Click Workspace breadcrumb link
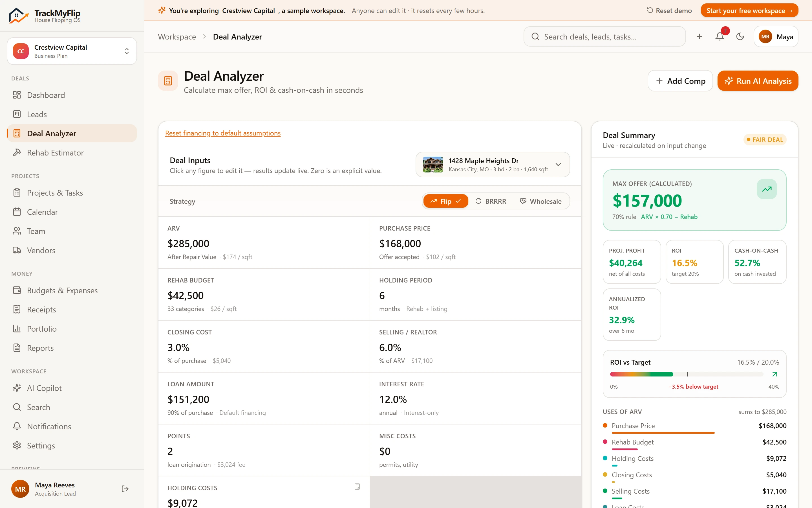This screenshot has width=812, height=508. 177,37
